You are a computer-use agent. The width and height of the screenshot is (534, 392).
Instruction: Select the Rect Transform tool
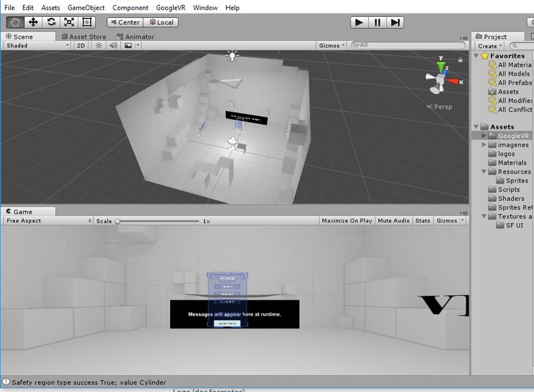87,22
